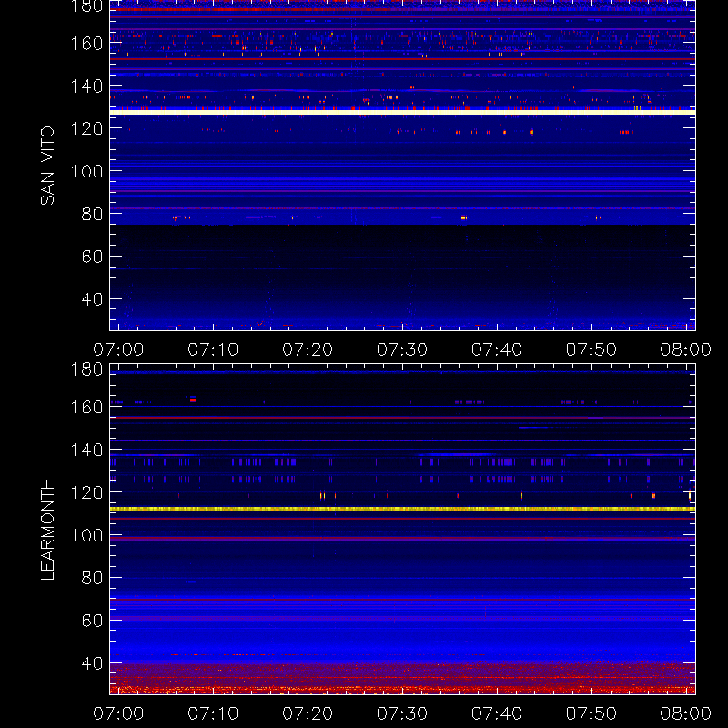Click 07:00 time label under San Vito plot
The image size is (728, 728).
(118, 349)
